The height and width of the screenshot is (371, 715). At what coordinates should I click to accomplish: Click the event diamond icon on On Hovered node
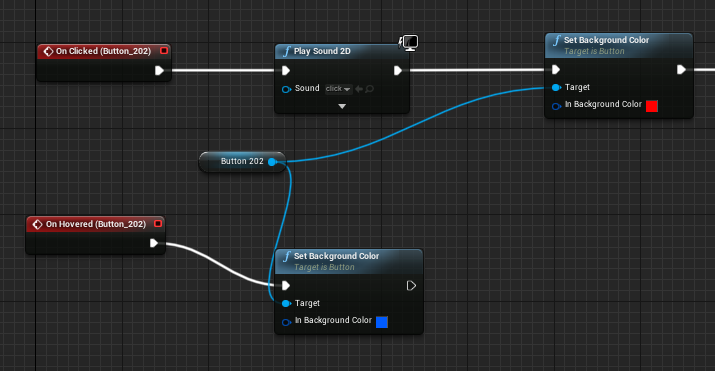38,224
